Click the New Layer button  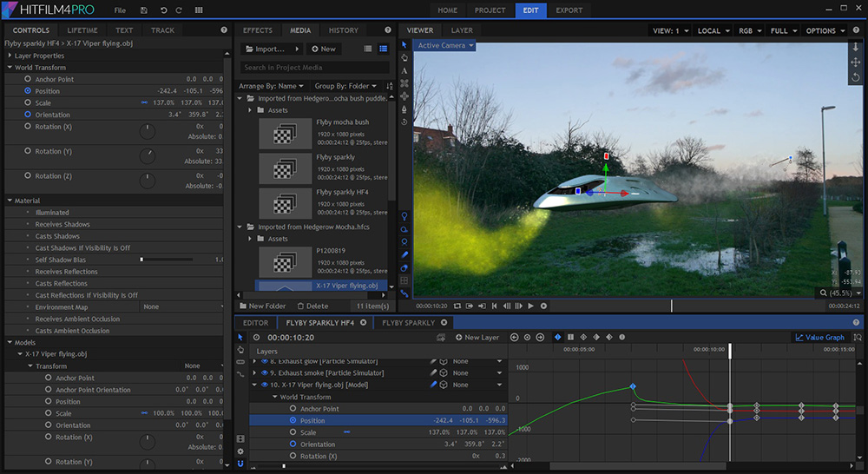pyautogui.click(x=477, y=337)
